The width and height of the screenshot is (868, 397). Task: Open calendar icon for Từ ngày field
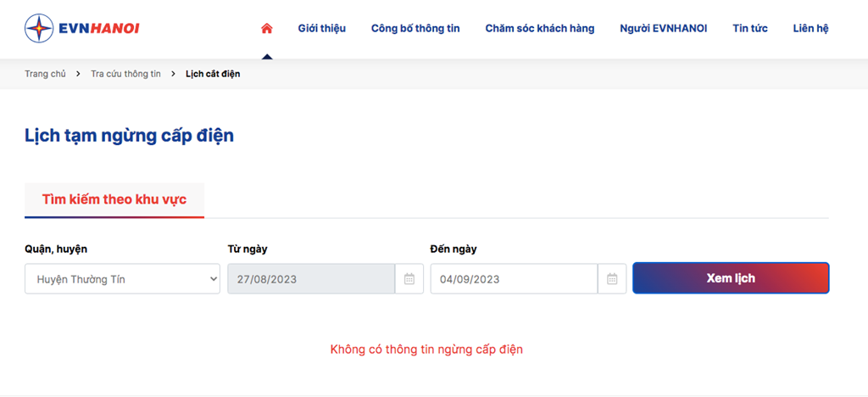pos(409,278)
